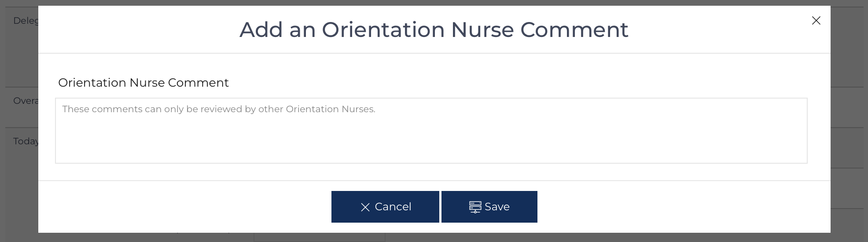Click the word "Save" on the button
This screenshot has height=242, width=868.
pyautogui.click(x=497, y=207)
